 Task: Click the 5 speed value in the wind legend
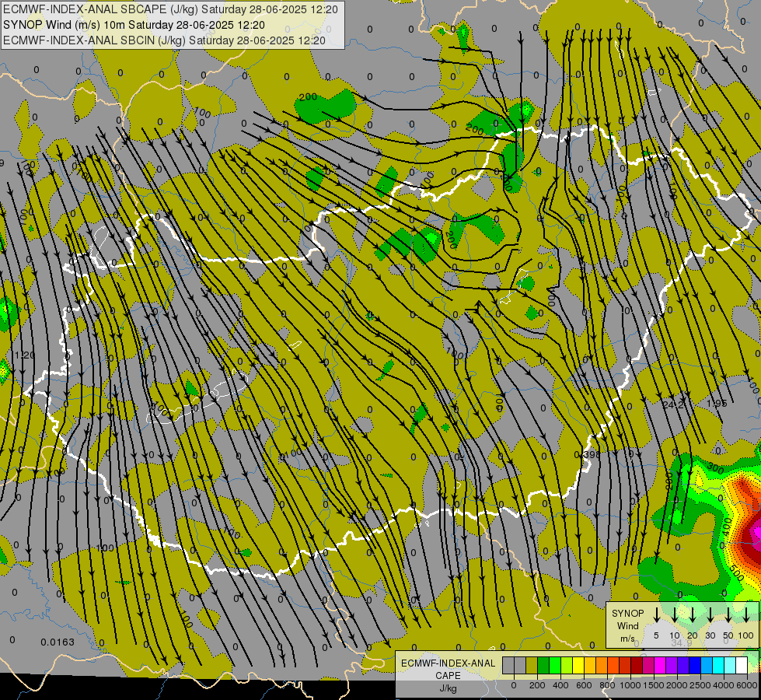[x=656, y=635]
